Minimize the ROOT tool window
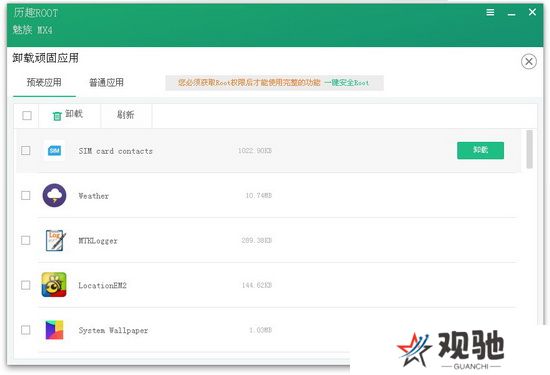 pos(511,14)
